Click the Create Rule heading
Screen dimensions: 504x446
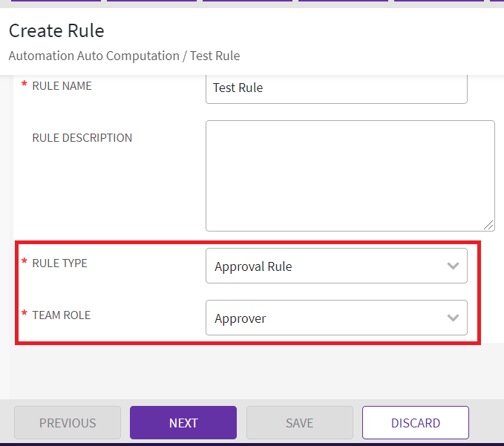[x=56, y=31]
